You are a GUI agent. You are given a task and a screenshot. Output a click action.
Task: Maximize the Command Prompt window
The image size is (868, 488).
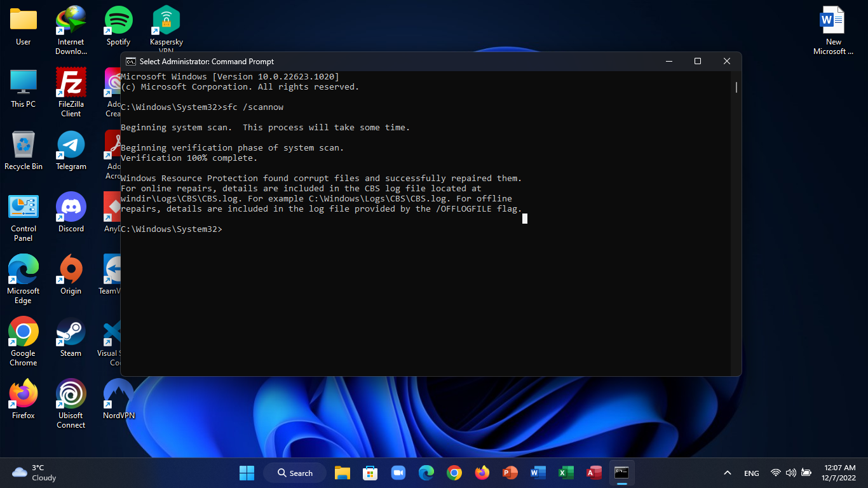[x=698, y=62]
